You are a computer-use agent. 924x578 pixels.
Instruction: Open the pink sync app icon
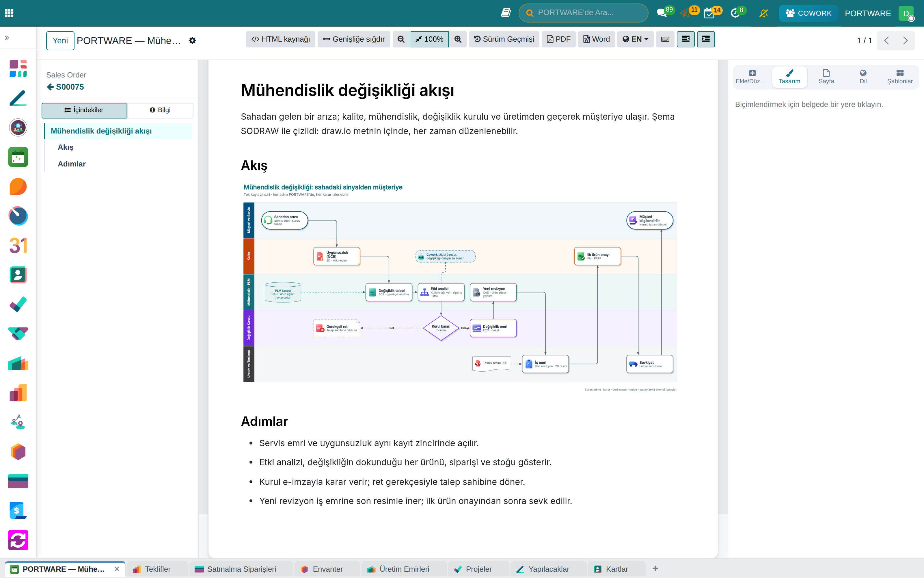click(18, 540)
